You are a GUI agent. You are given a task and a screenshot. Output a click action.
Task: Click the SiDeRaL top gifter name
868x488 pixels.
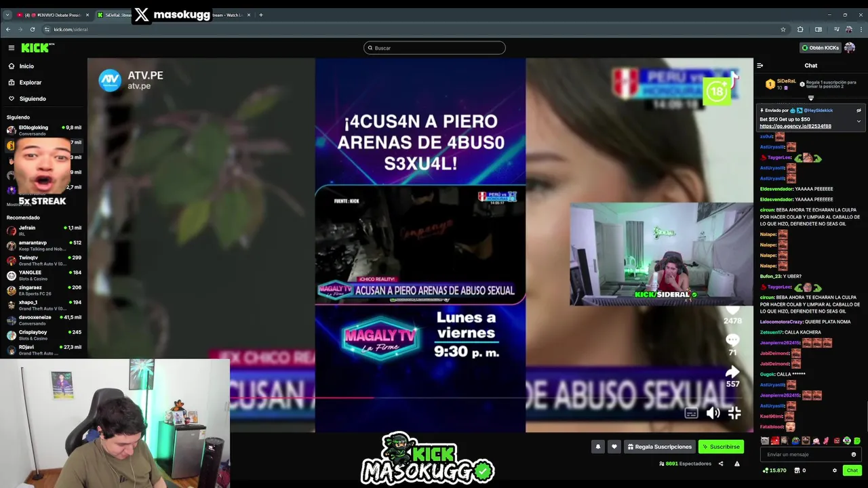(786, 81)
